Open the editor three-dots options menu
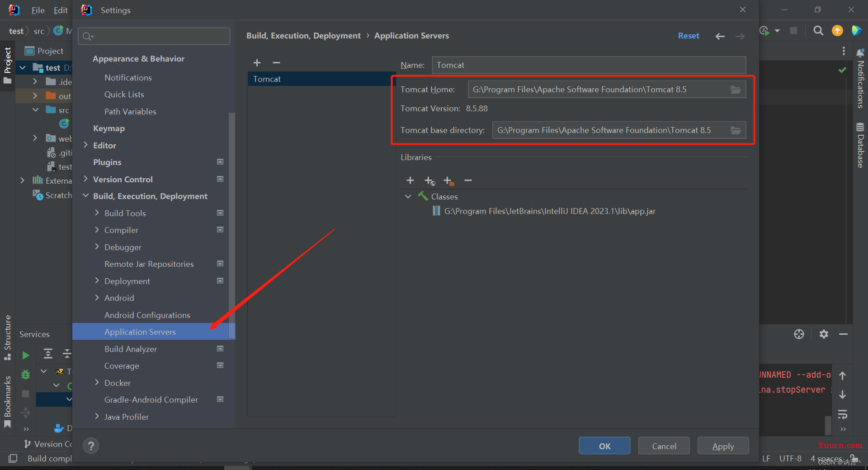Screen dimensions: 868x470 (844, 51)
